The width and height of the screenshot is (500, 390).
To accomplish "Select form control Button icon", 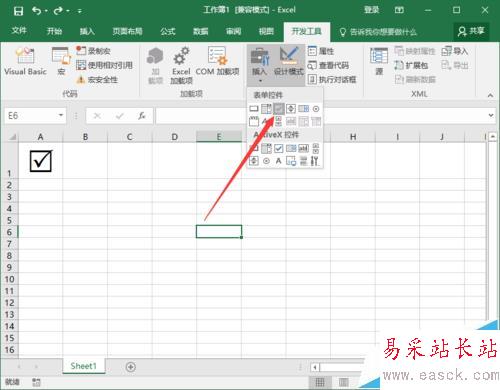I will coord(254,109).
